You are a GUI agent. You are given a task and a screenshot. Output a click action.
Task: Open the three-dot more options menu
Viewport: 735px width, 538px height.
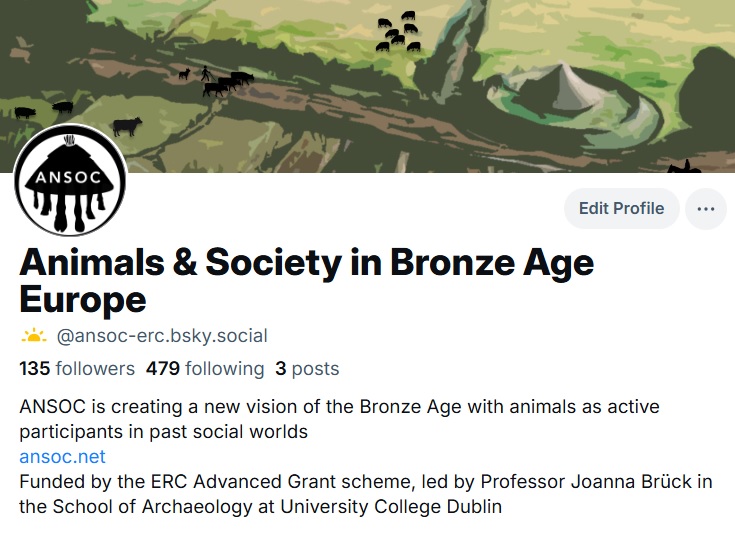705,209
